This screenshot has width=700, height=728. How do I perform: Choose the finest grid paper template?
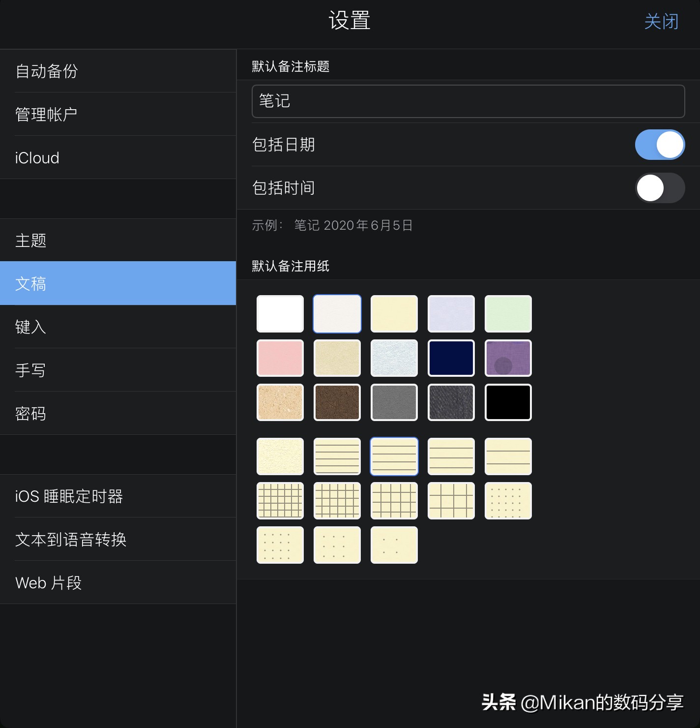point(280,501)
